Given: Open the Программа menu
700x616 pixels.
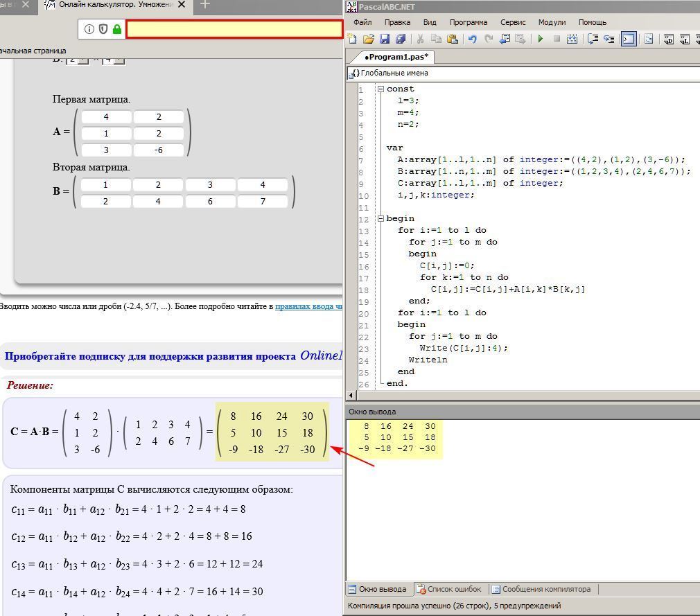Looking at the screenshot, I should coord(468,22).
